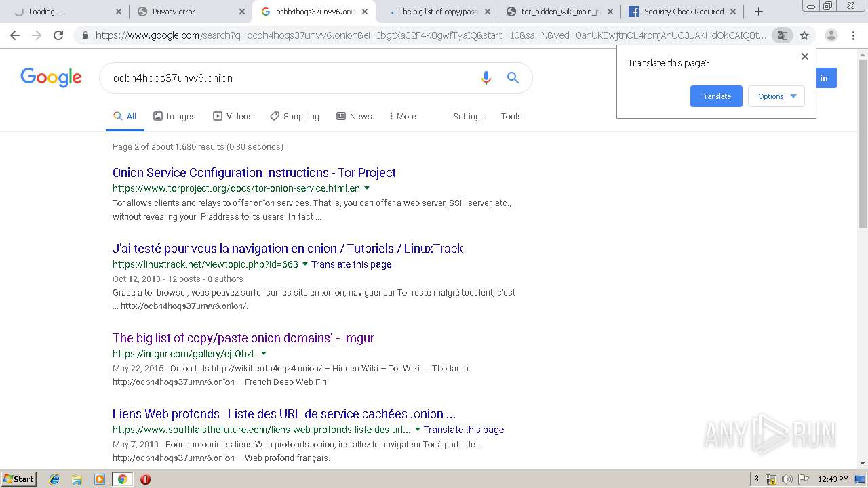868x488 pixels.
Task: Reload the Google search page
Action: (58, 35)
